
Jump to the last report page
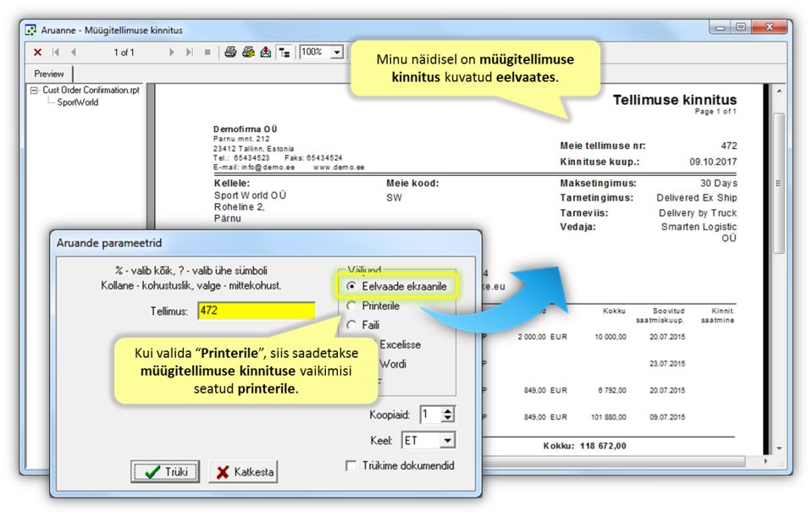190,52
